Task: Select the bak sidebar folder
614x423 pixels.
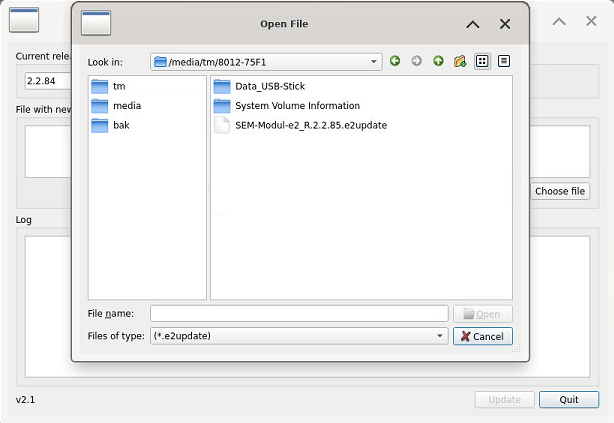Action: pyautogui.click(x=121, y=125)
